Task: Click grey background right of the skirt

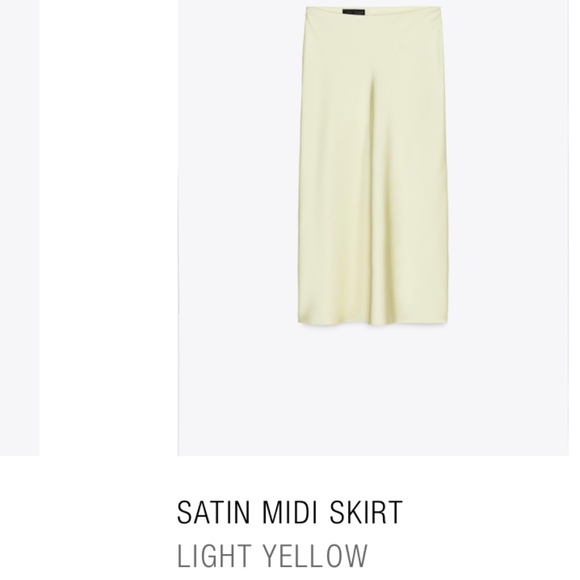Action: coord(509,185)
